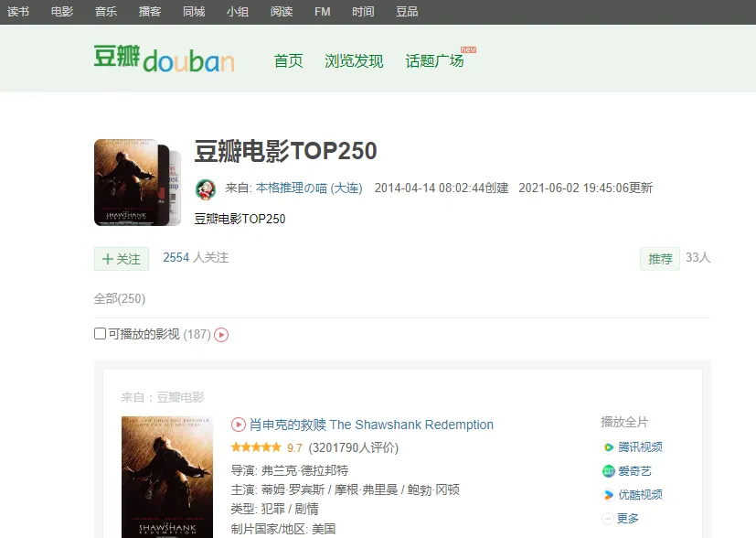Toggle 可播放的影视 checkbox
The height and width of the screenshot is (538, 756).
pos(100,333)
